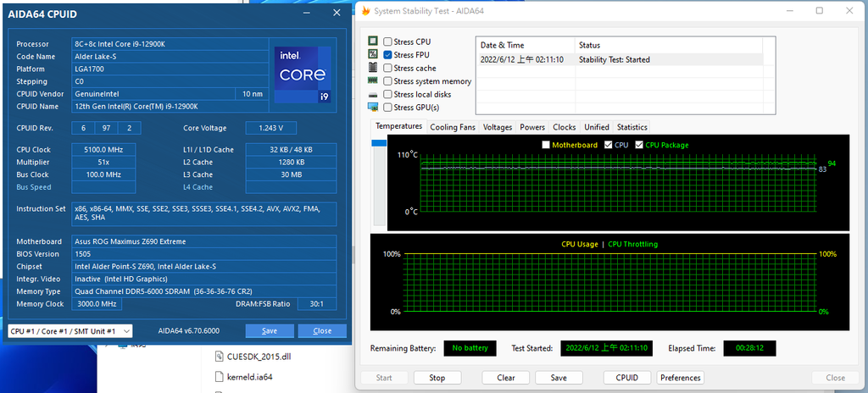Click Close in the AIDA64 CPUID window
This screenshot has height=393, width=868.
pos(322,331)
